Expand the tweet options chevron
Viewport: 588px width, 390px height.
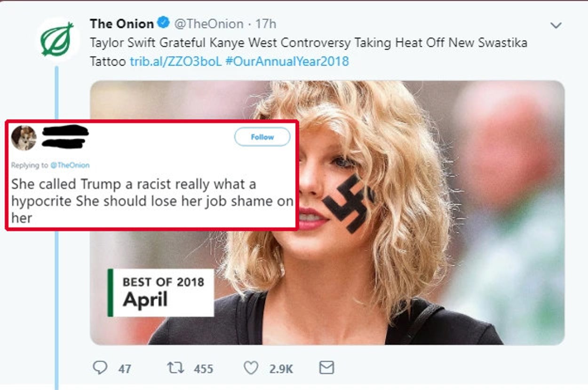coord(556,25)
